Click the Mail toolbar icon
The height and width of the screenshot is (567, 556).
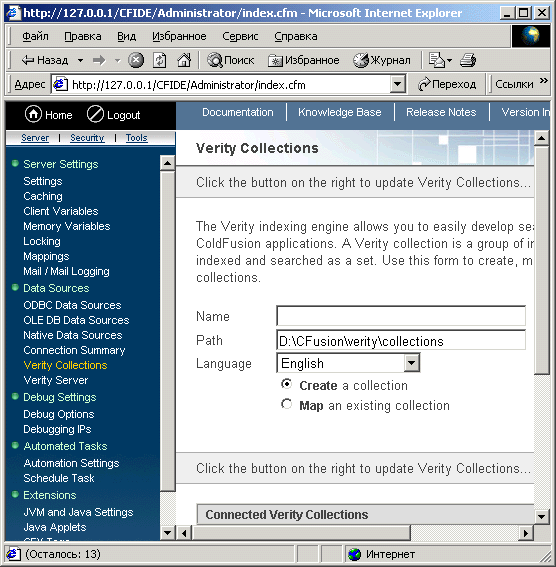[x=436, y=60]
